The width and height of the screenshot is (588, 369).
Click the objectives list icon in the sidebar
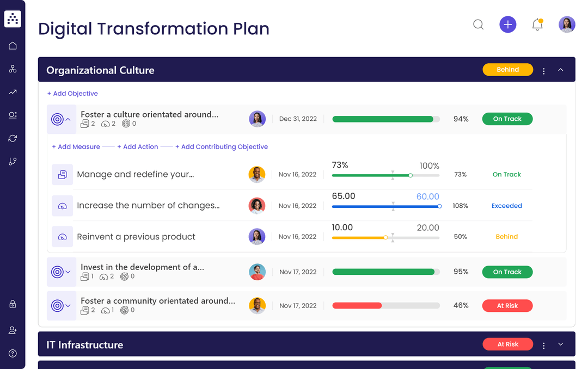[x=13, y=115]
